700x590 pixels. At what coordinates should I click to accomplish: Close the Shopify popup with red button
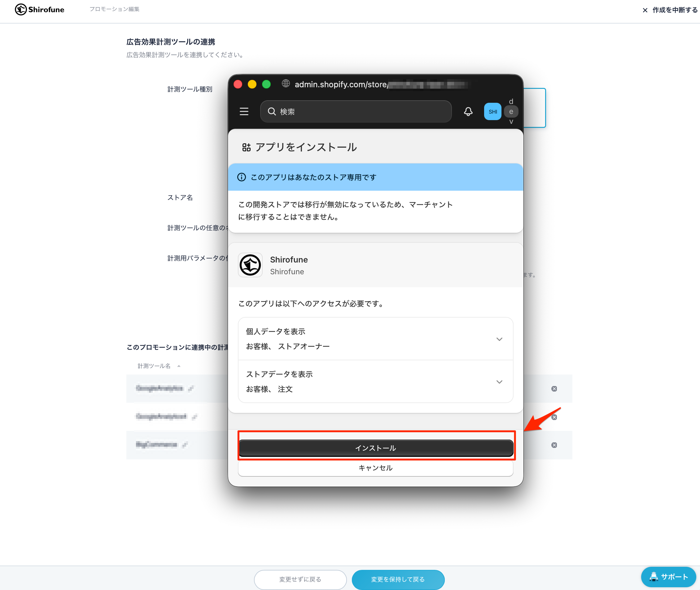click(x=238, y=84)
